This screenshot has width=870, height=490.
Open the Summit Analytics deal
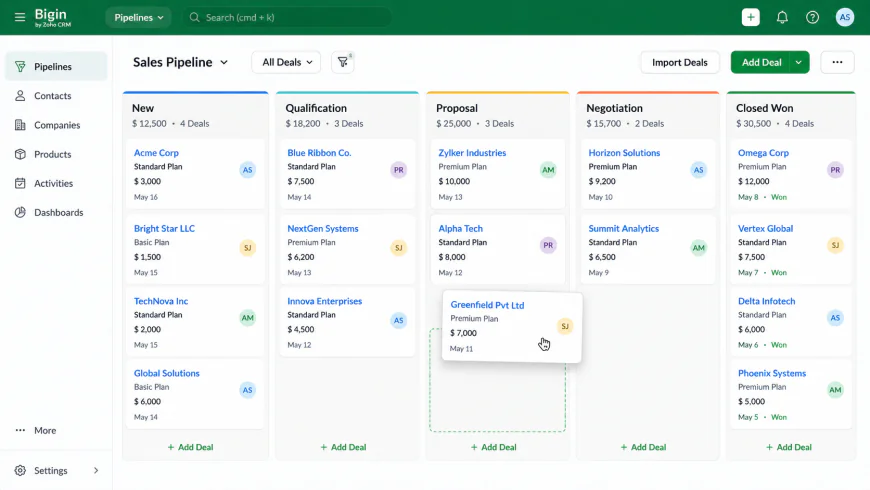click(624, 228)
